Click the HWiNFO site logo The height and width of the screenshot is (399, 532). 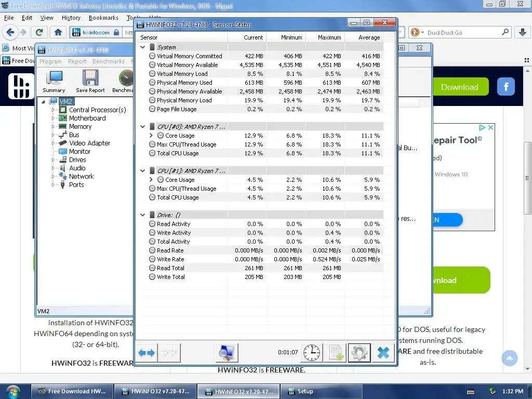coord(21,86)
